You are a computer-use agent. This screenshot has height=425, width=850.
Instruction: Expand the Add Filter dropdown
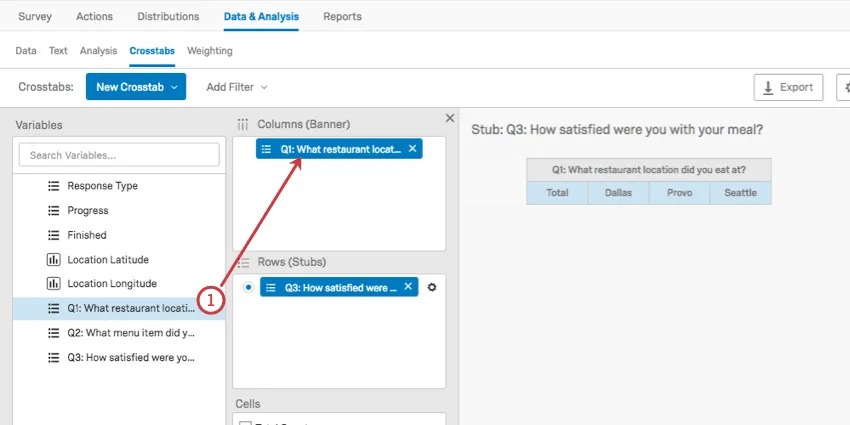(237, 87)
